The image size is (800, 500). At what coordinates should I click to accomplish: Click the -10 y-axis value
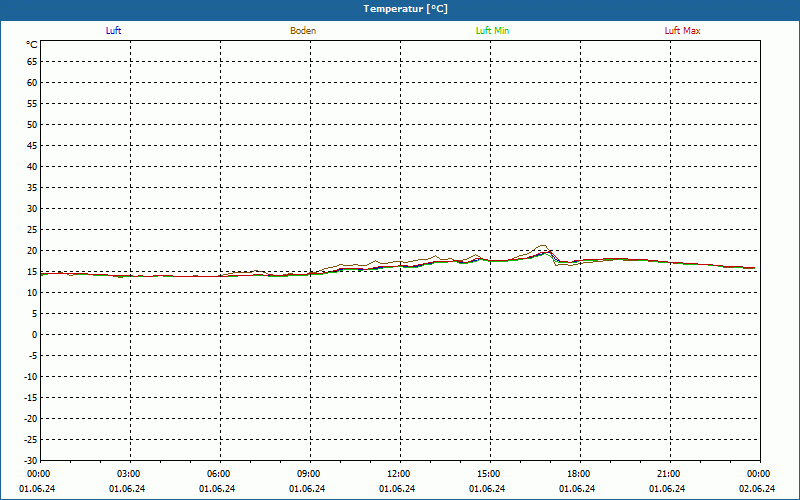point(31,377)
